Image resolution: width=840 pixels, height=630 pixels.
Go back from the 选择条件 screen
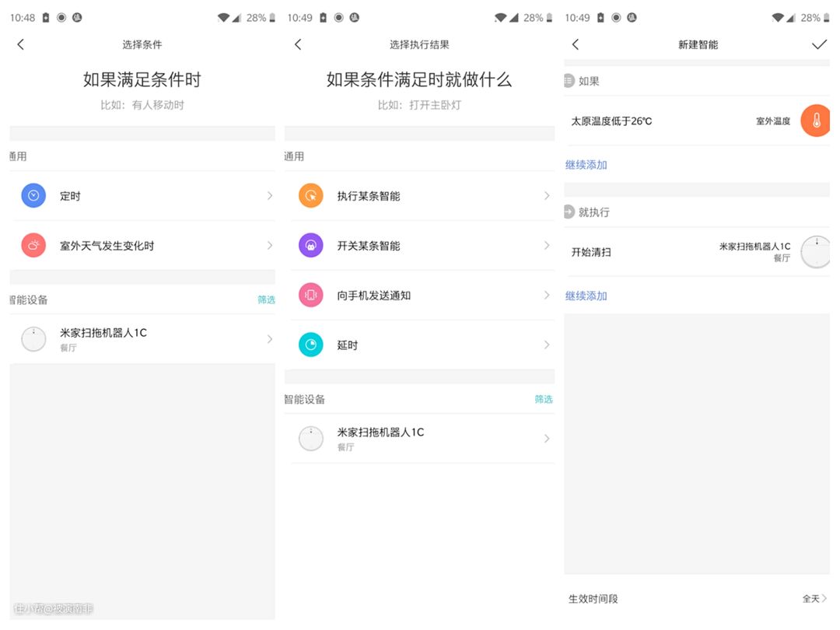pos(21,44)
